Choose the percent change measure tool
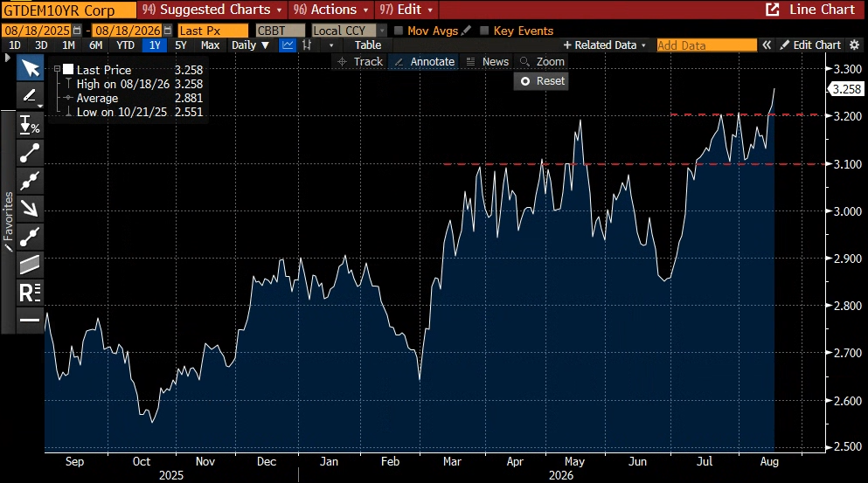Viewport: 868px width, 483px height. point(30,125)
